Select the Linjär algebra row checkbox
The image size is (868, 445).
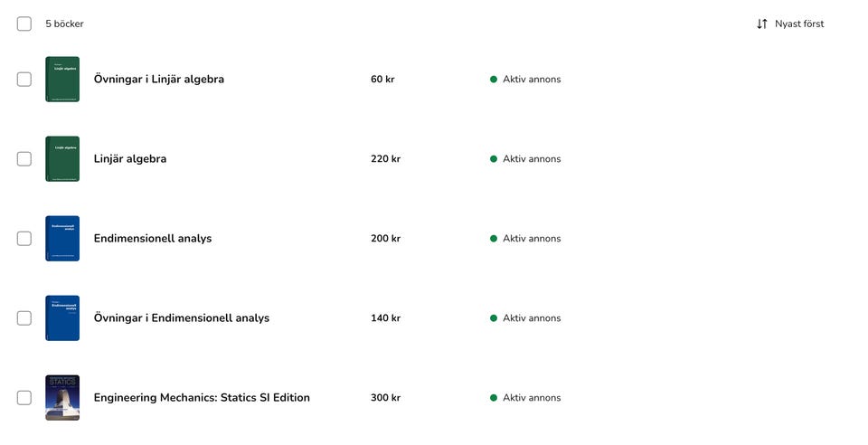[24, 159]
